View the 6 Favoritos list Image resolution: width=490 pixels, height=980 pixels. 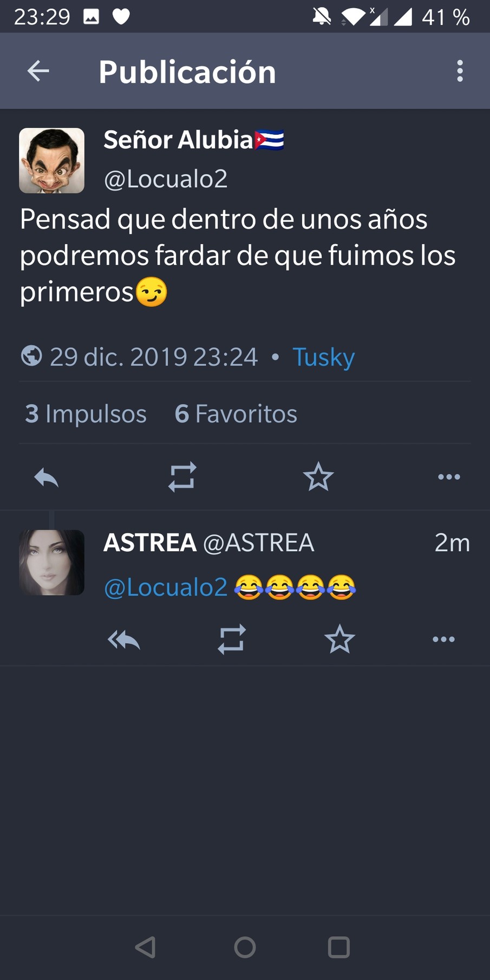(236, 414)
